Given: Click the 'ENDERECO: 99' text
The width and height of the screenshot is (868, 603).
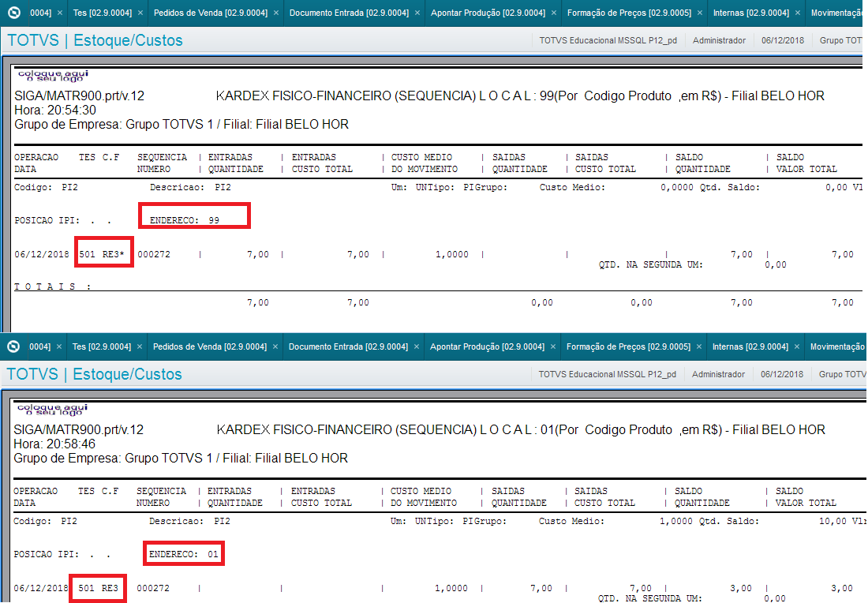Looking at the screenshot, I should tap(185, 220).
